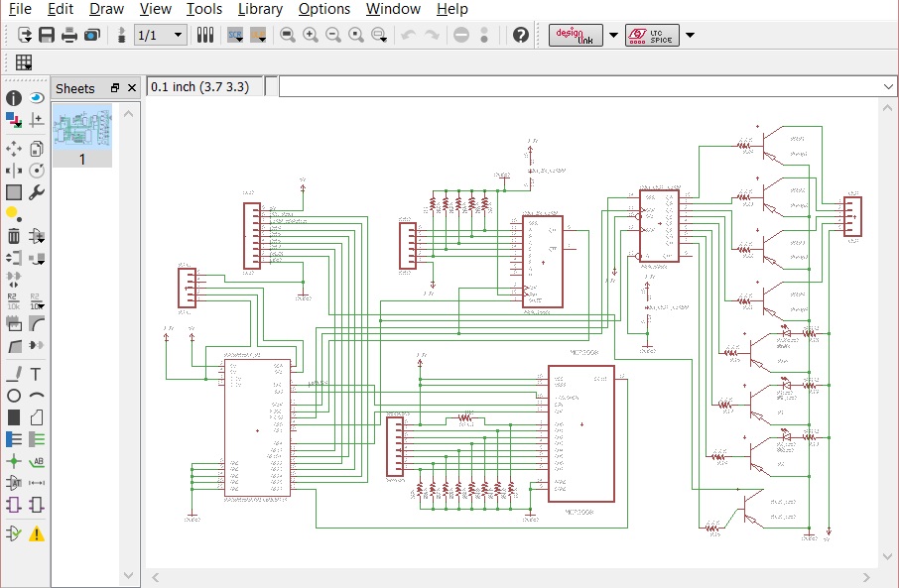
Task: Save the schematic file
Action: (x=46, y=35)
